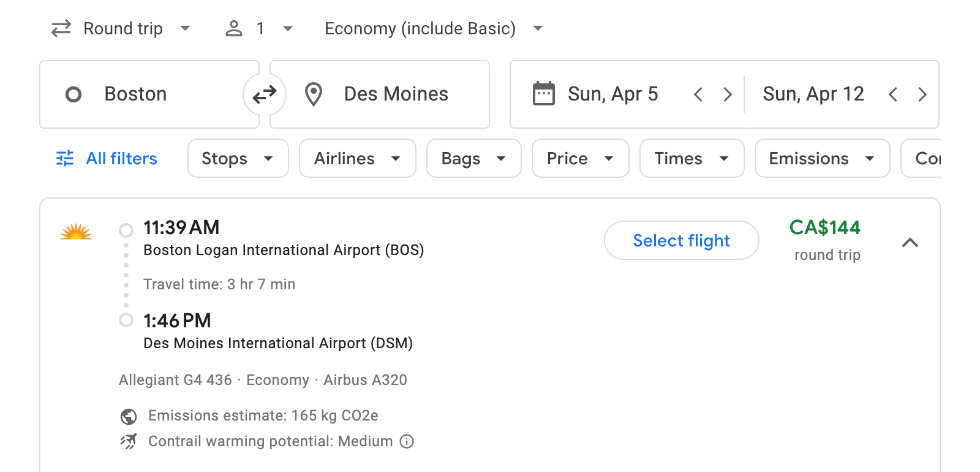Open the Emissions filter
This screenshot has width=980, height=472.
[x=821, y=158]
